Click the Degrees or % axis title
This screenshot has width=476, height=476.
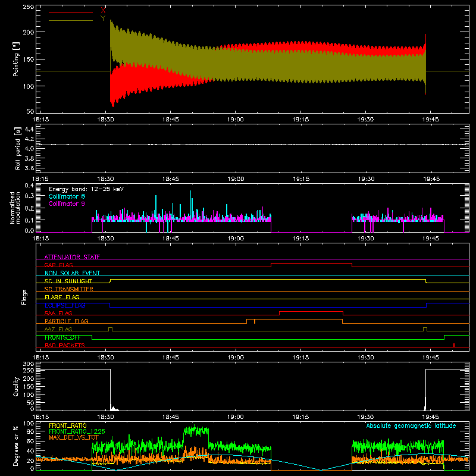point(16,446)
